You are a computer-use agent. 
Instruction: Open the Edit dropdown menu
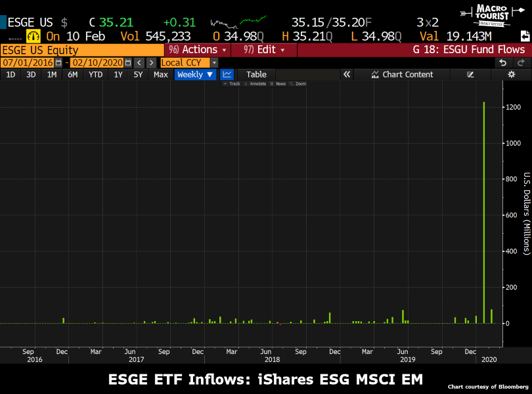[x=264, y=50]
